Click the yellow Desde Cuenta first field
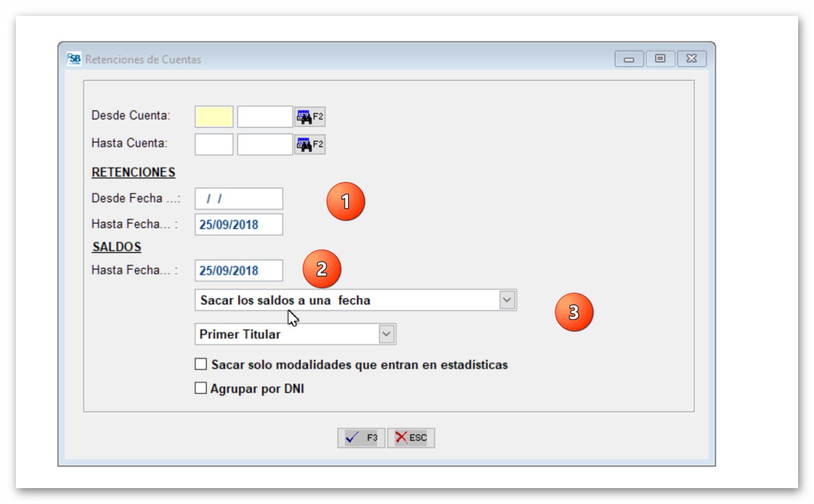 [x=214, y=117]
